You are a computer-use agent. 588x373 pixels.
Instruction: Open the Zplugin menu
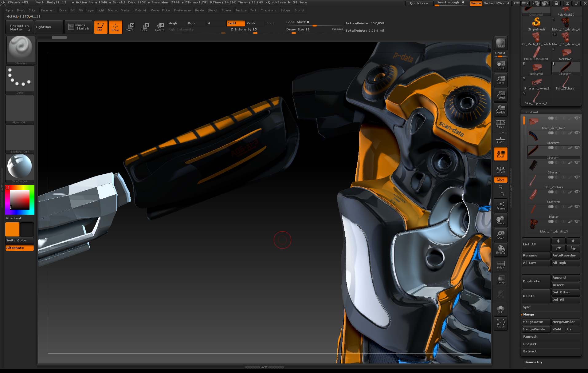point(285,10)
